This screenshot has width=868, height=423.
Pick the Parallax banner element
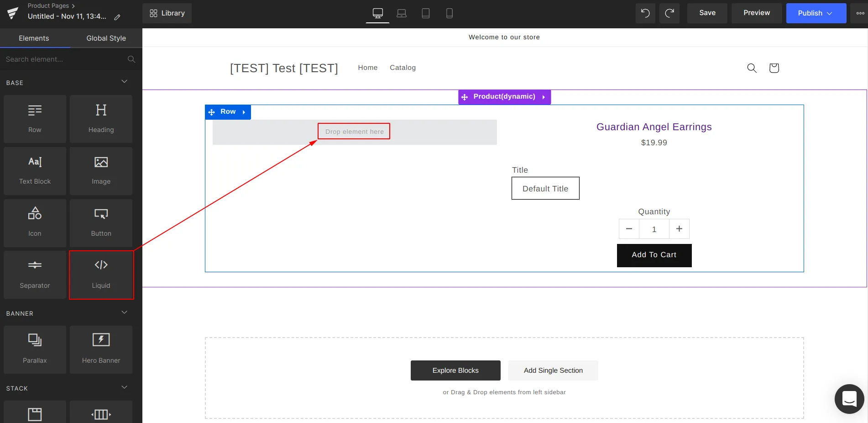35,349
